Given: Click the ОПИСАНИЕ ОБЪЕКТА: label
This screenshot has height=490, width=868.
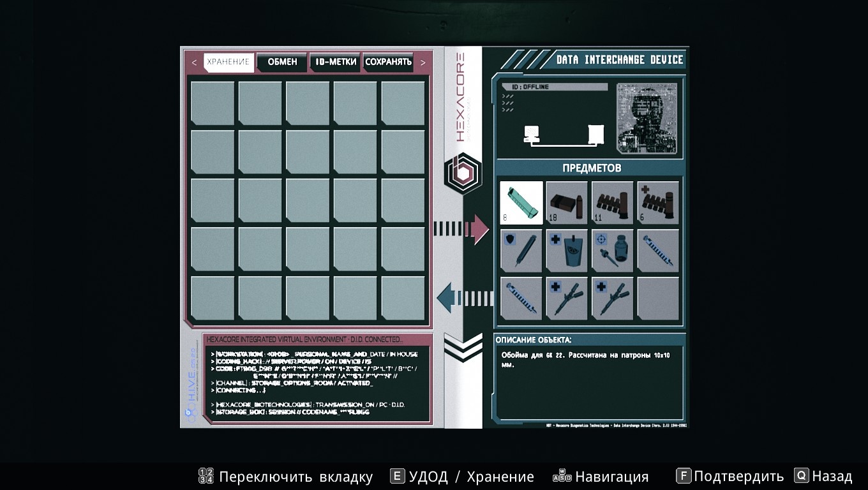Looking at the screenshot, I should pos(534,340).
